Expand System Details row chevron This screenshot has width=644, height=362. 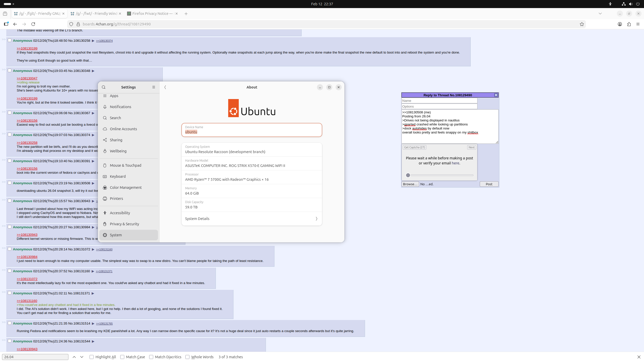[316, 219]
